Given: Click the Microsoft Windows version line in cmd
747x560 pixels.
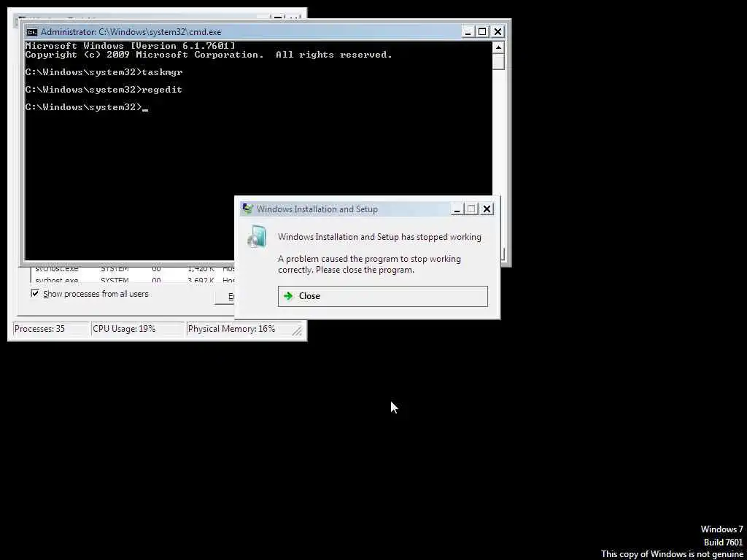Looking at the screenshot, I should point(130,46).
